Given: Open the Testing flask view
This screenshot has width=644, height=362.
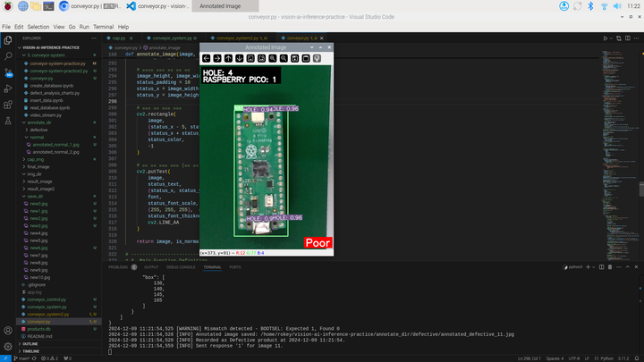Looking at the screenshot, I should tap(8, 121).
